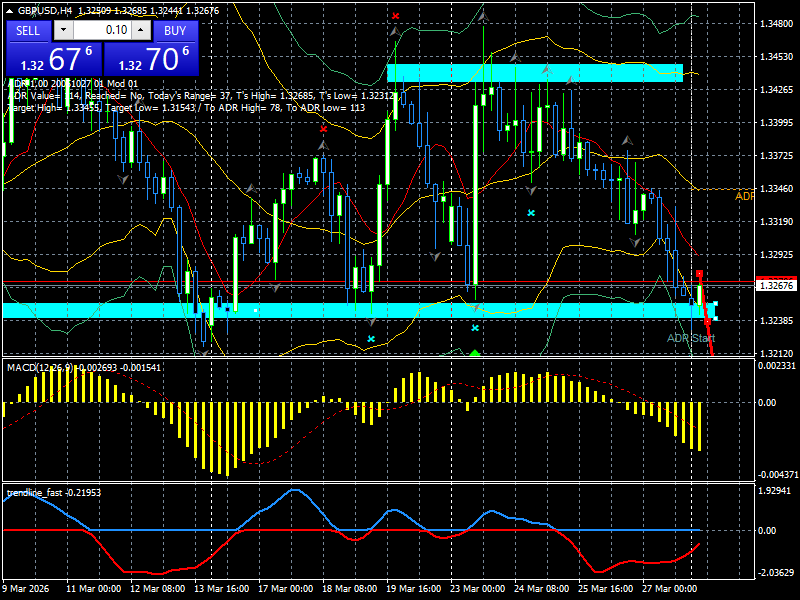Viewport: 800px width, 600px height.
Task: Click the 27 Mar 00:00 time label
Action: click(x=669, y=588)
